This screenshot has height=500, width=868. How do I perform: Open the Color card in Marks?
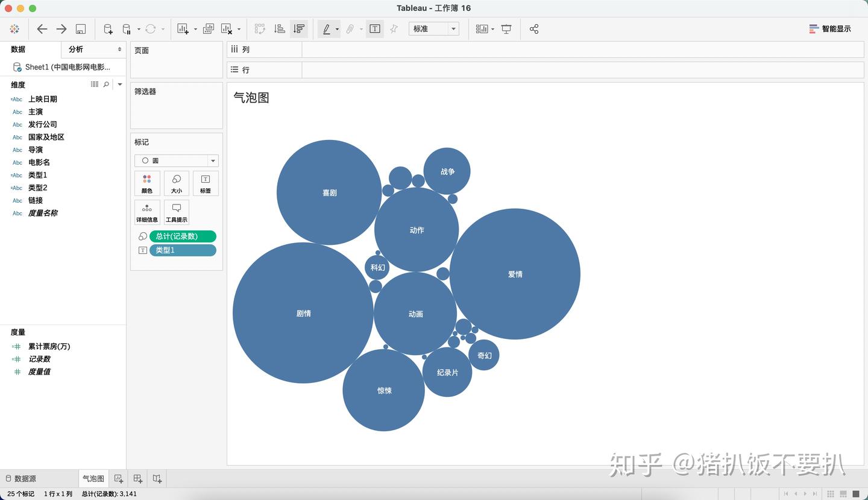(147, 183)
